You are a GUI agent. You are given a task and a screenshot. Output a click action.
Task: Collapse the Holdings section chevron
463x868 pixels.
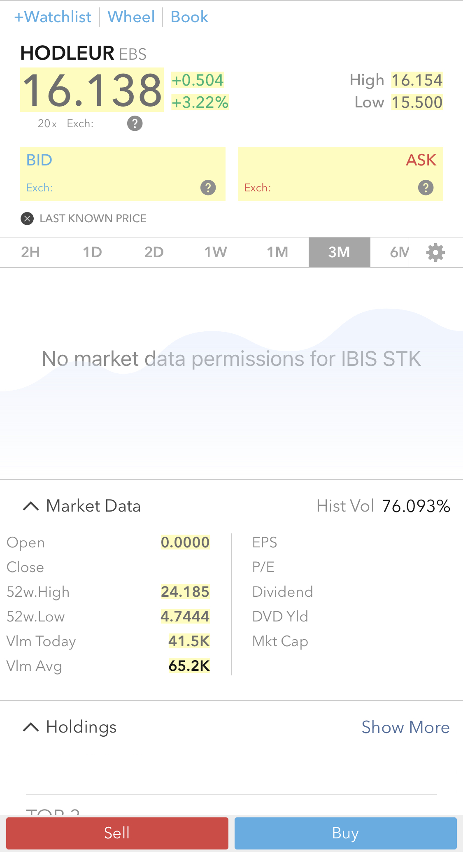click(31, 727)
